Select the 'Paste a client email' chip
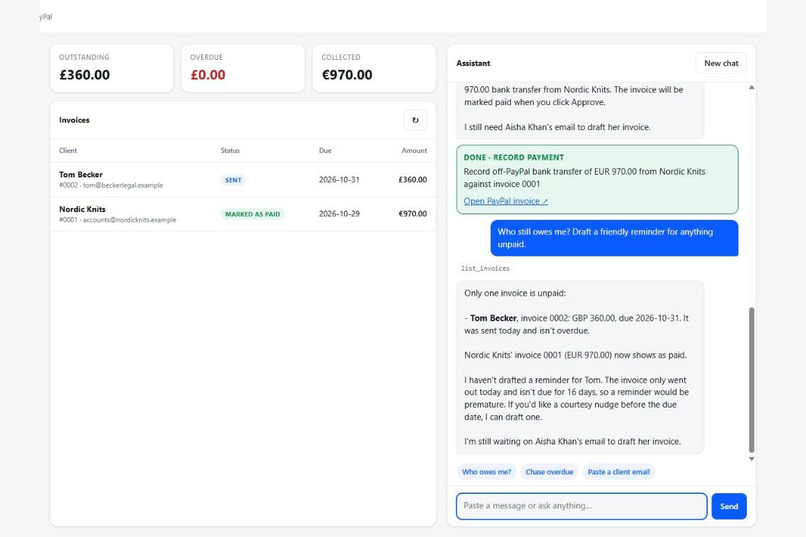806x537 pixels. point(618,472)
